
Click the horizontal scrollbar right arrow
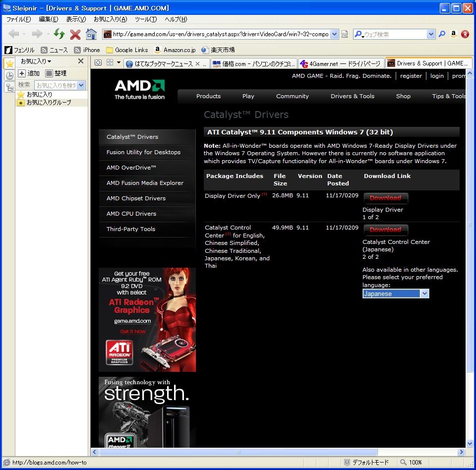point(461,452)
